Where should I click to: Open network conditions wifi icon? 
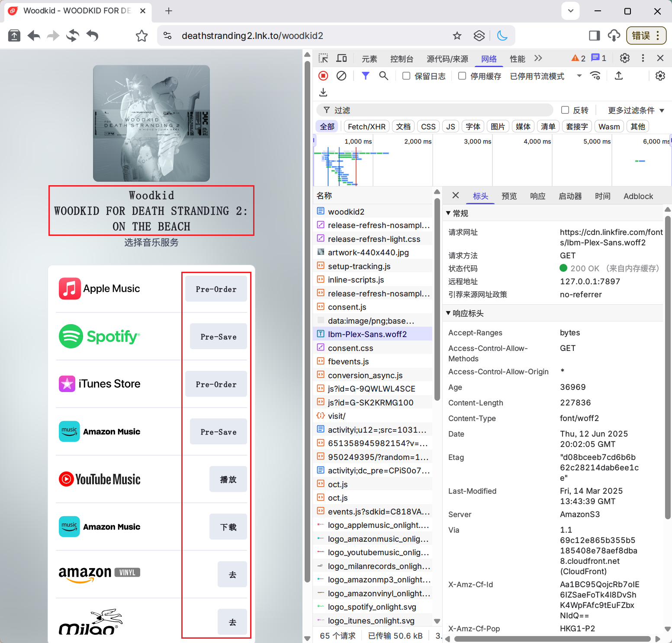point(596,76)
